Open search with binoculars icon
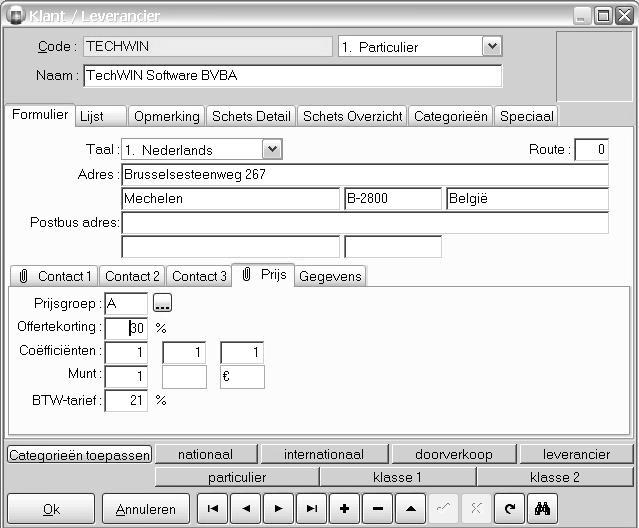The width and height of the screenshot is (639, 528). tap(542, 508)
